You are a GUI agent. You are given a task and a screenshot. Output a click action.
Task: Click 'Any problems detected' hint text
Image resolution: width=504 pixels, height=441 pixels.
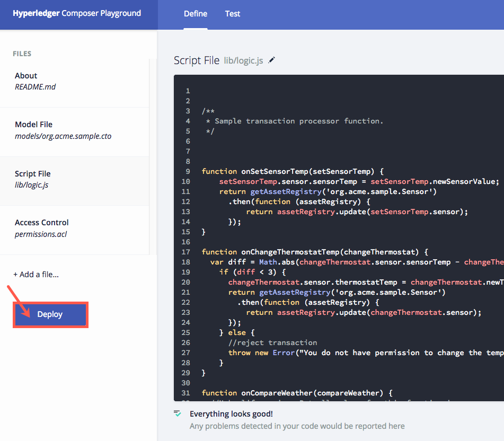coord(297,426)
